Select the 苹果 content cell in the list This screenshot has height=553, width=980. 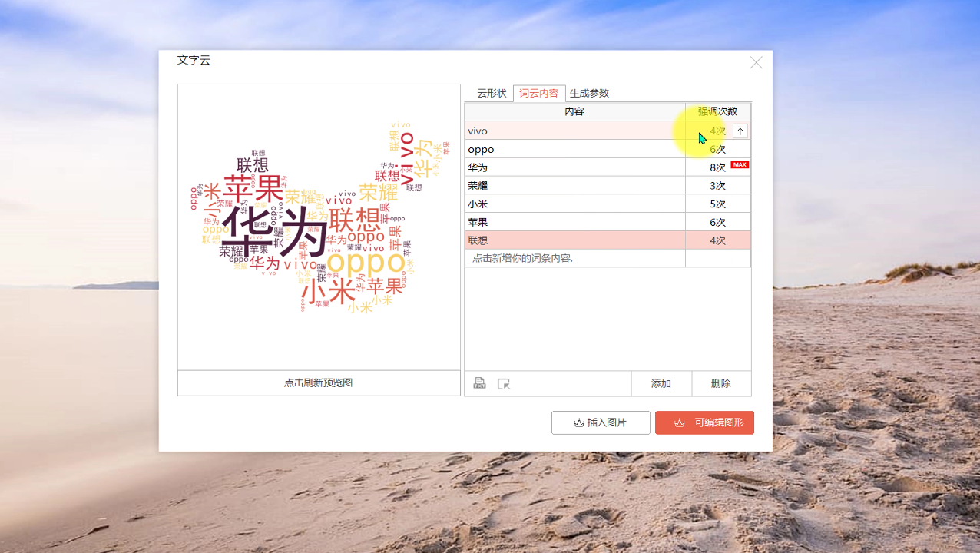tap(575, 222)
